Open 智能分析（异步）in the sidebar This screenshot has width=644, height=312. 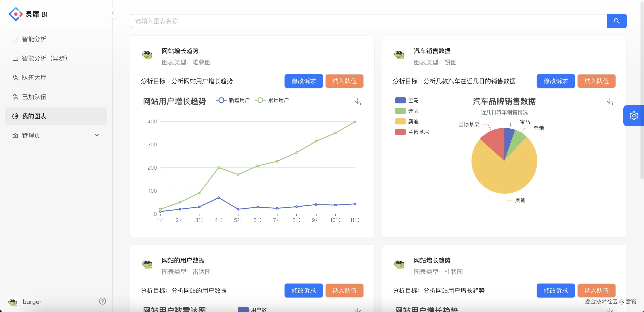pyautogui.click(x=44, y=58)
